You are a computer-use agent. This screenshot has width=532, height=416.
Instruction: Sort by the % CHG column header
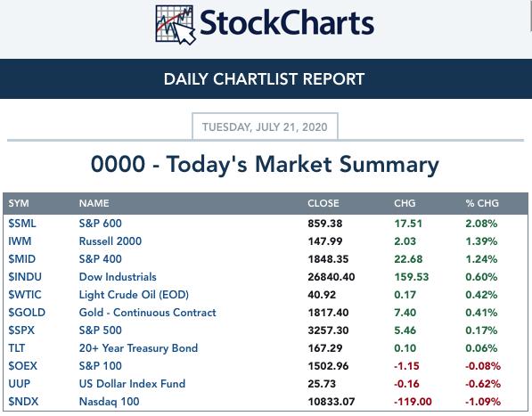482,203
